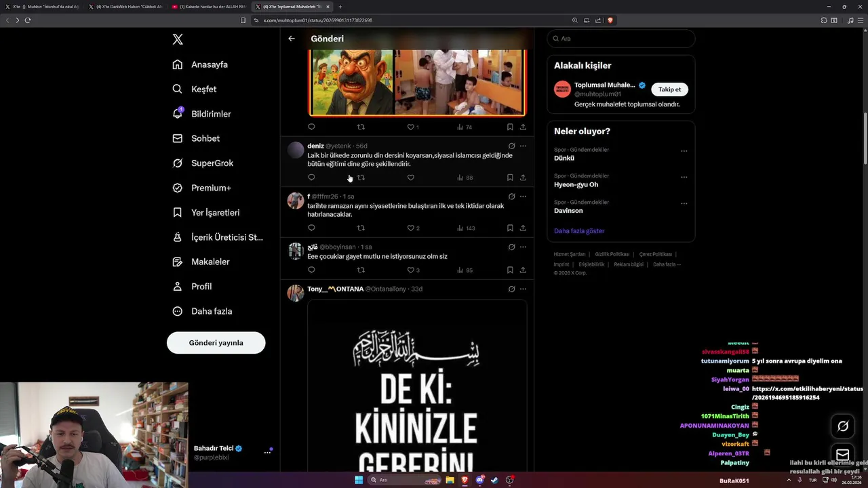
Task: Reply to deniz's post
Action: coord(311,178)
